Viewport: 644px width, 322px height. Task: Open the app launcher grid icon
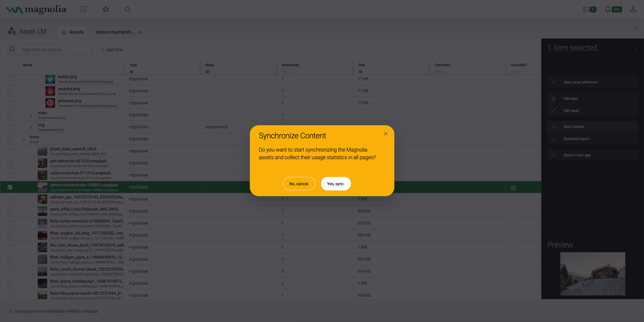point(84,9)
